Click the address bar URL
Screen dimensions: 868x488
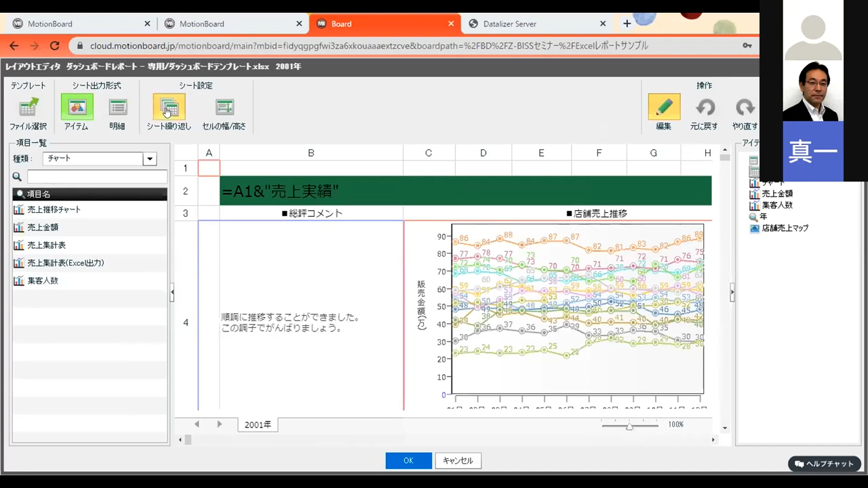369,45
